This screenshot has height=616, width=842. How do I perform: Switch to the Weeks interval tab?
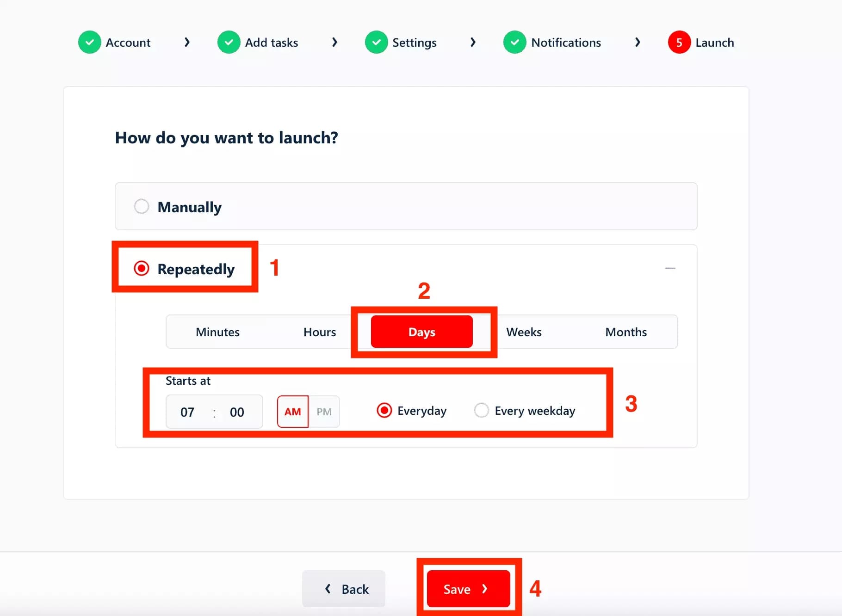524,332
